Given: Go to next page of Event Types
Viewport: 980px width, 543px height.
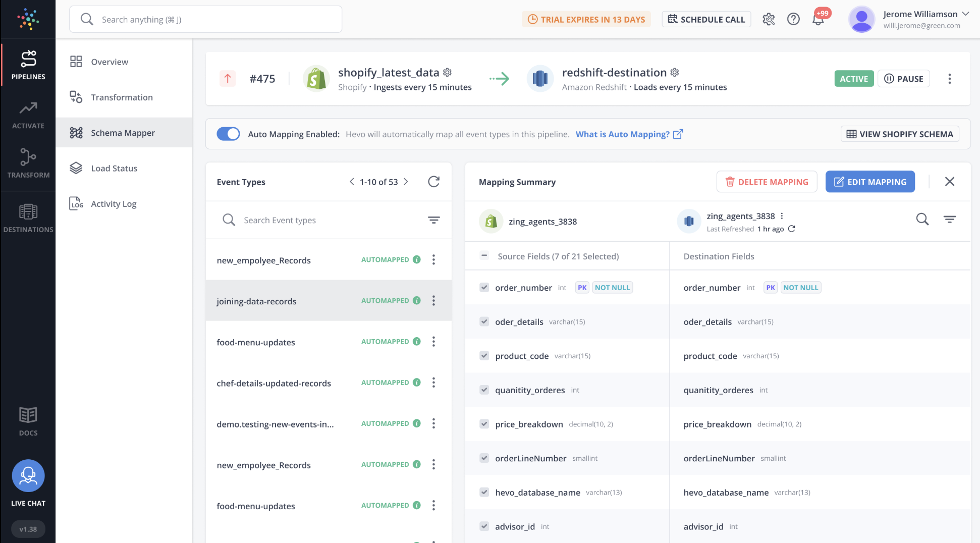Looking at the screenshot, I should click(x=407, y=182).
